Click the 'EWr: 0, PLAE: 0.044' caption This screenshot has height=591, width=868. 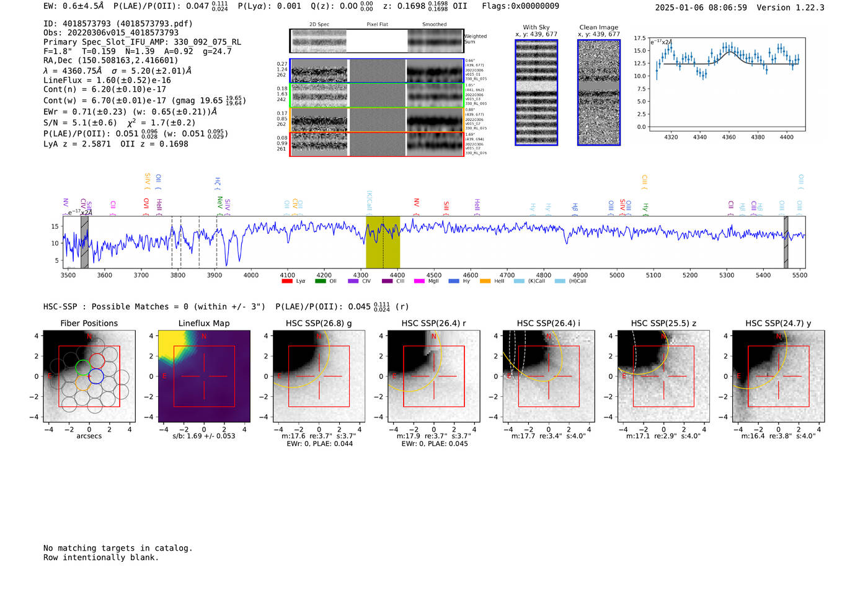point(319,443)
